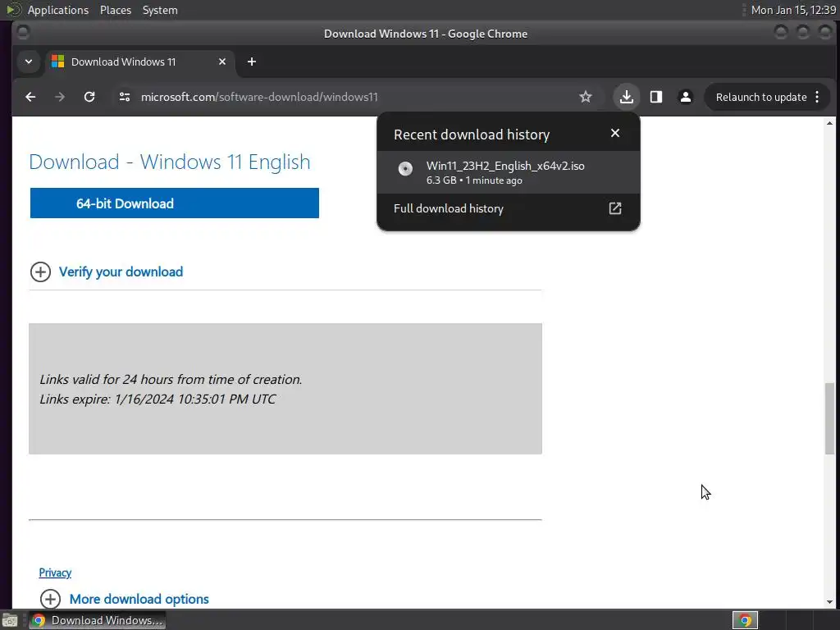Click the Download - Windows 11 English heading

pos(169,162)
